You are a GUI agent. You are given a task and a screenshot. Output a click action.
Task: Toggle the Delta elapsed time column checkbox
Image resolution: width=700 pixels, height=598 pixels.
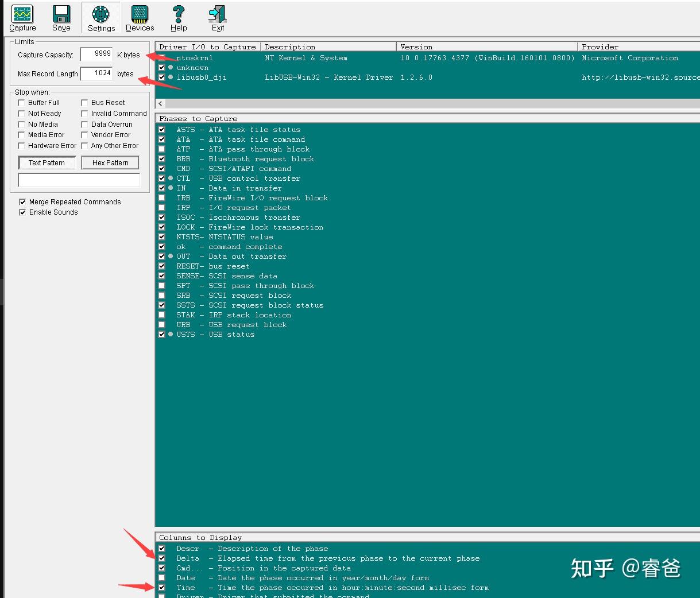162,558
